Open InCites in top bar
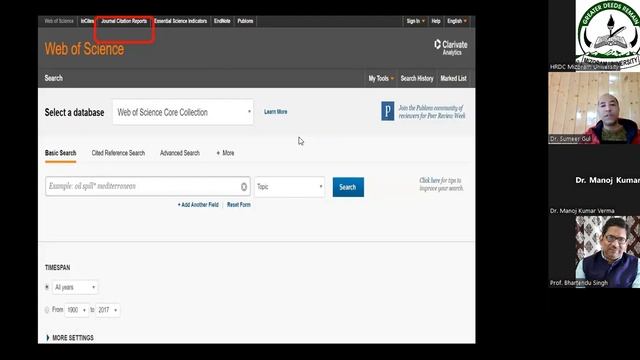640x360 pixels. (x=87, y=21)
